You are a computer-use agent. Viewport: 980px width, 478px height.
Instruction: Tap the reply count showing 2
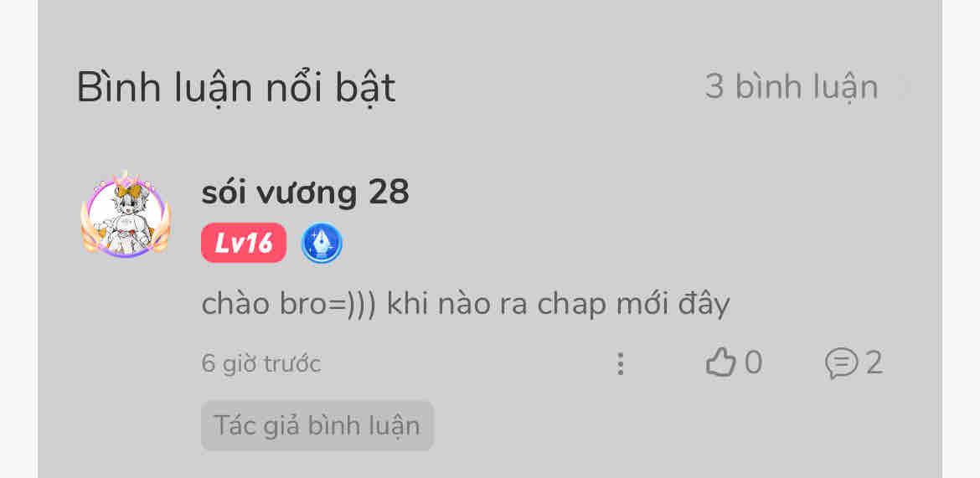click(x=874, y=363)
